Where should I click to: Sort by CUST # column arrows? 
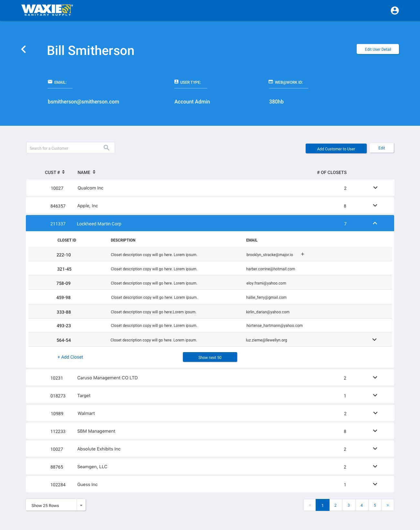[x=63, y=172]
